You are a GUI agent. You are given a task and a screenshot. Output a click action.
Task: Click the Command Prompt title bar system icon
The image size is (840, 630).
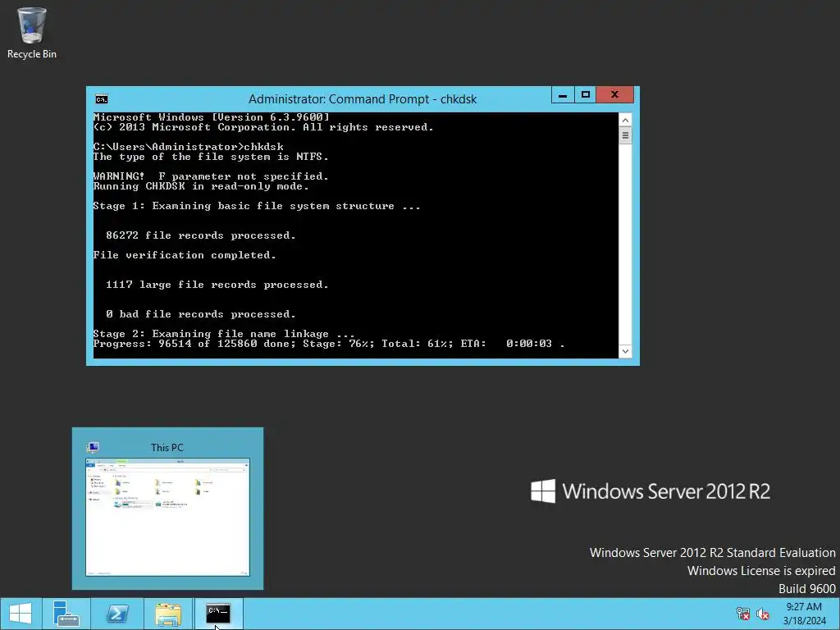coord(101,99)
